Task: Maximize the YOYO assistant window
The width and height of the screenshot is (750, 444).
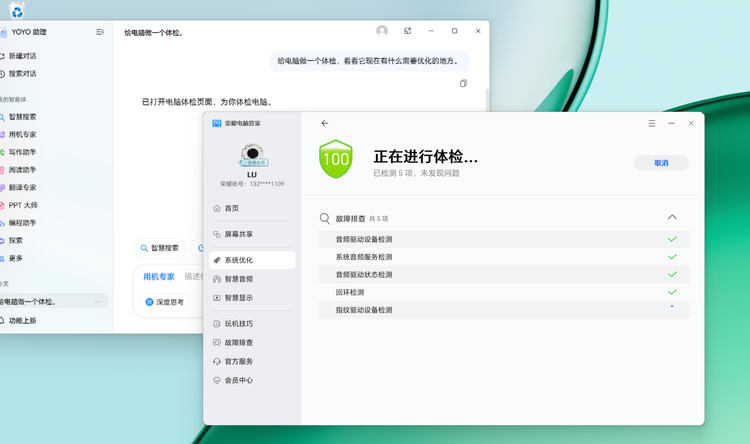Action: tap(454, 31)
